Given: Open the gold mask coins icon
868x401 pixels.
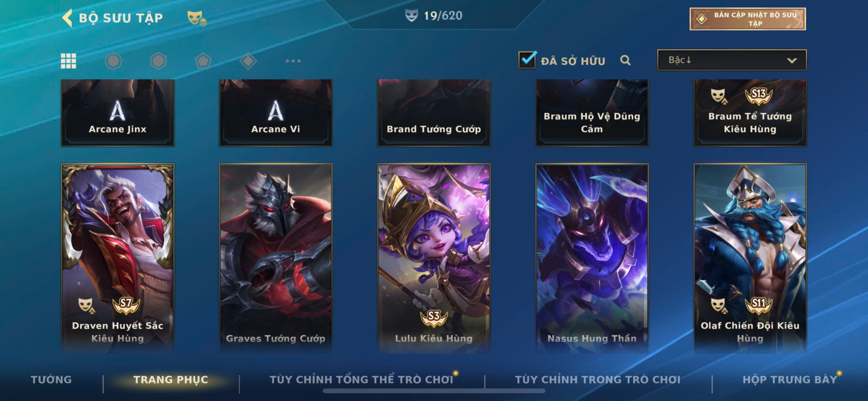Looking at the screenshot, I should [197, 18].
